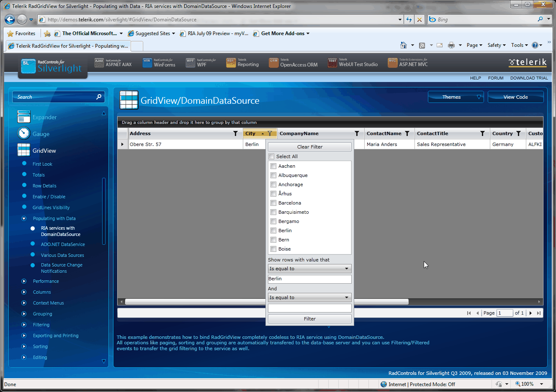Open the ContactTitle column filter funnel
Image resolution: width=556 pixels, height=392 pixels.
click(x=483, y=133)
